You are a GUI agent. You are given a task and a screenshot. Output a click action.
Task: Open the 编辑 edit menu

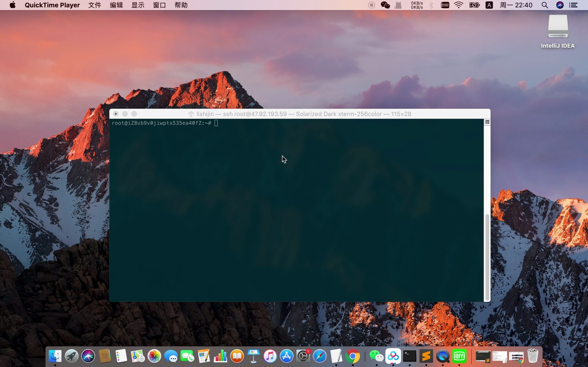116,5
